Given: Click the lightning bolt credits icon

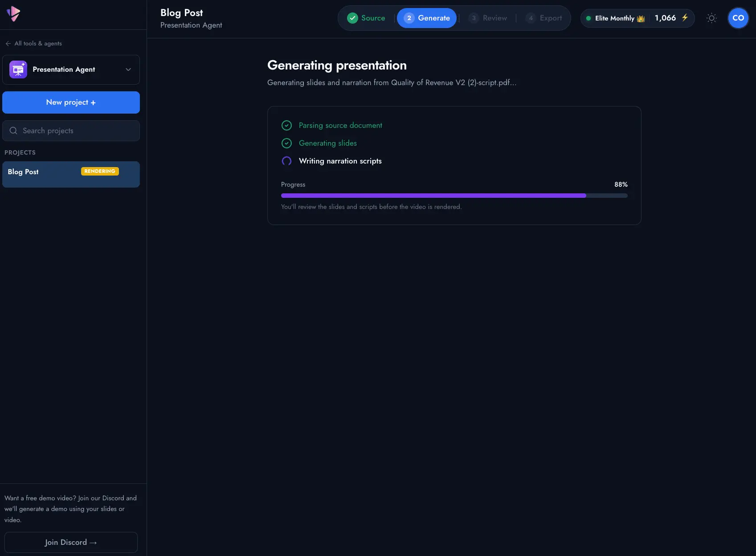Looking at the screenshot, I should 685,18.
